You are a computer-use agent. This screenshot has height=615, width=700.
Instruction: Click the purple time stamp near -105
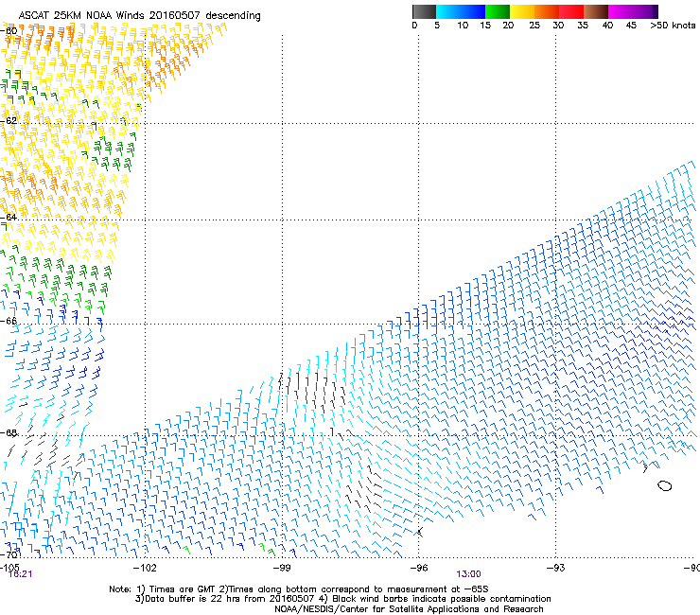pyautogui.click(x=20, y=574)
